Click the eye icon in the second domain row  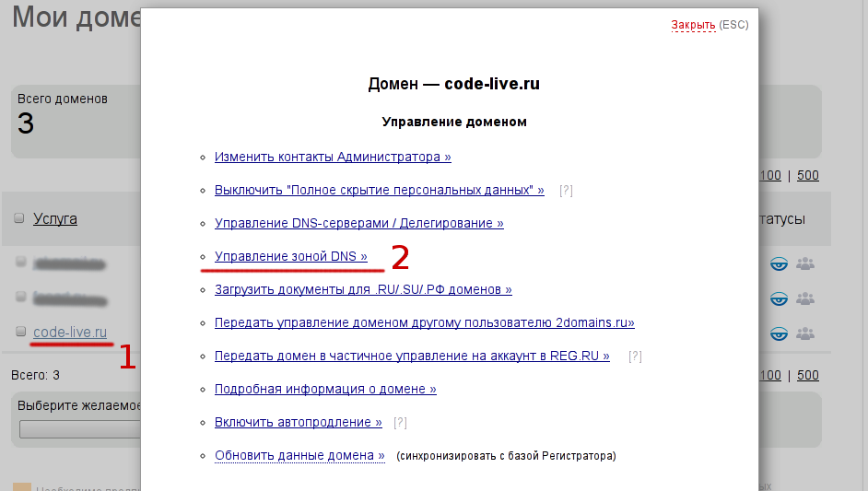coord(780,298)
